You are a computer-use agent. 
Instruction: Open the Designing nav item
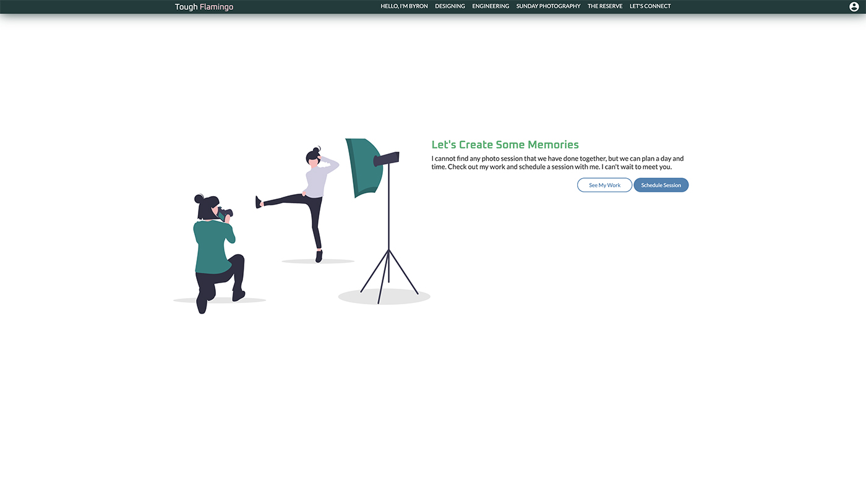[450, 6]
